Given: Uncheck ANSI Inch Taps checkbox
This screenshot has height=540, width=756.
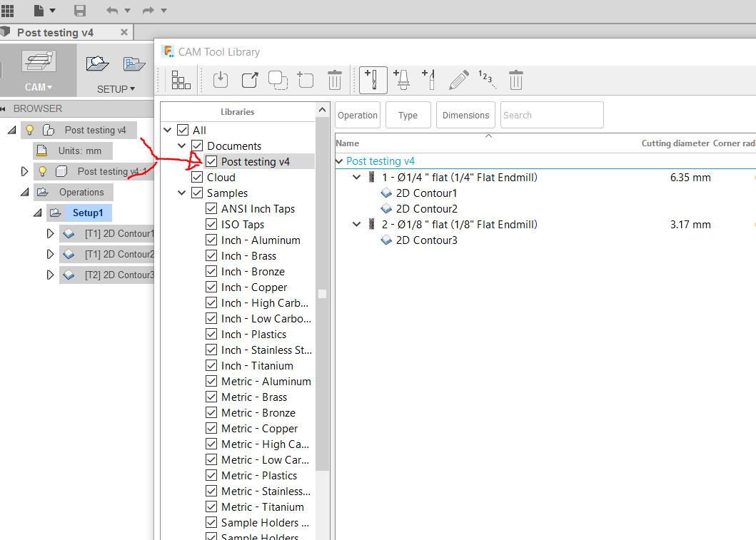Looking at the screenshot, I should coord(211,208).
